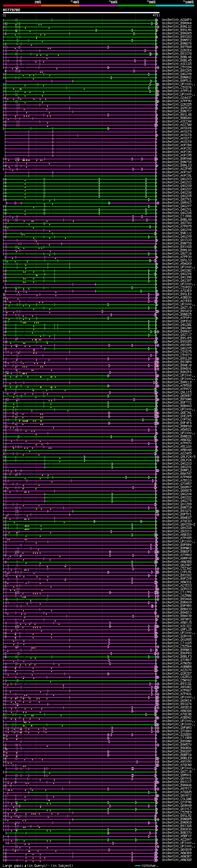Viewport: 197px width, 868px height.
Task: Select the UniRef100_A7PFM0 label
Action: (x=177, y=101)
